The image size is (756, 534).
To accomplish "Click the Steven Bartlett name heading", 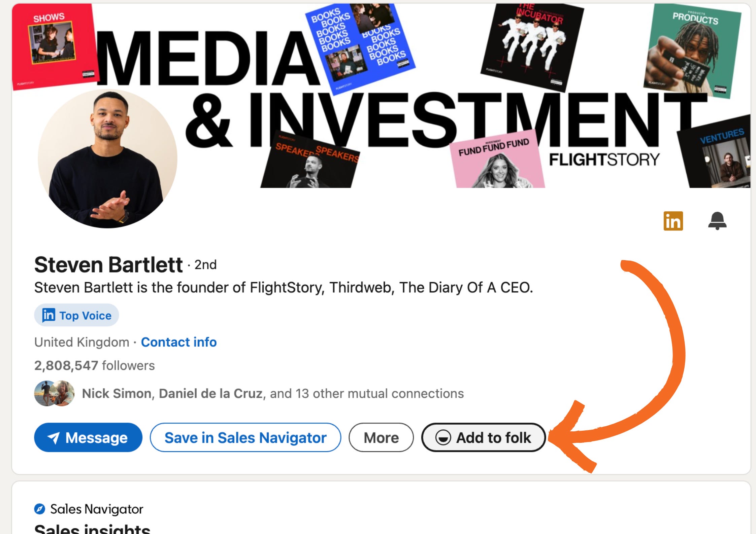I will 108,265.
